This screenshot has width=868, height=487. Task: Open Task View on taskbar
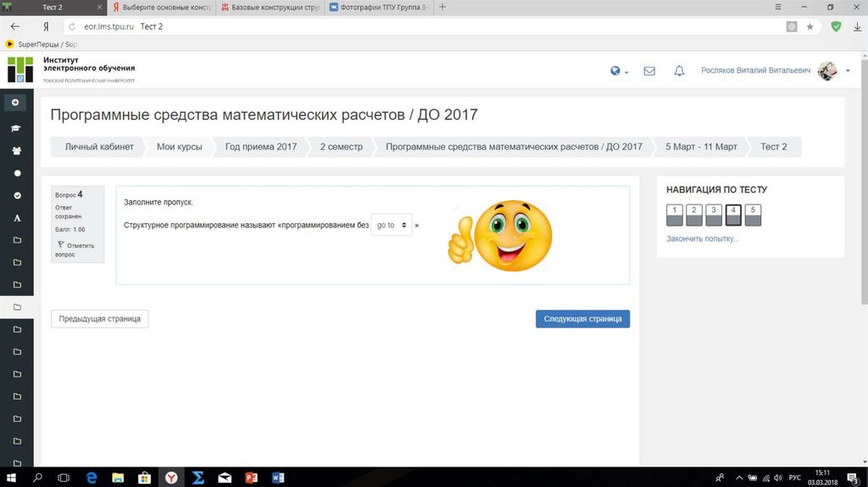64,477
